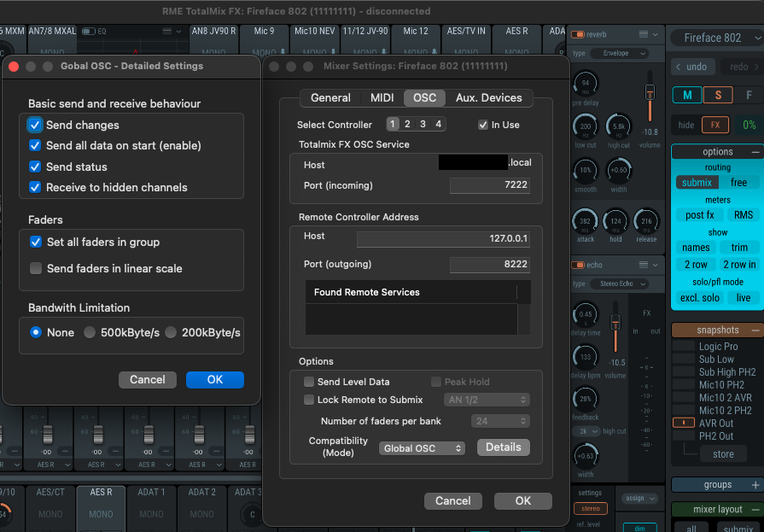Expand the groups panel plus icon
The height and width of the screenshot is (532, 764).
(755, 485)
